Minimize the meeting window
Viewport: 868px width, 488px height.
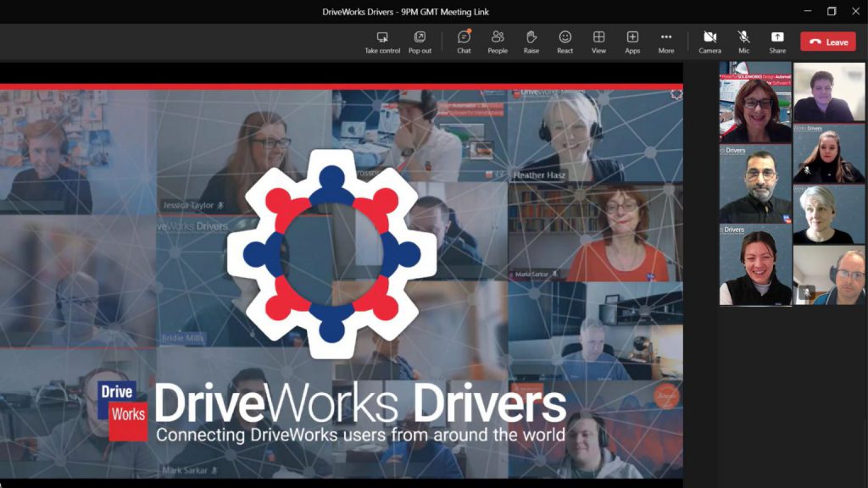[x=808, y=11]
